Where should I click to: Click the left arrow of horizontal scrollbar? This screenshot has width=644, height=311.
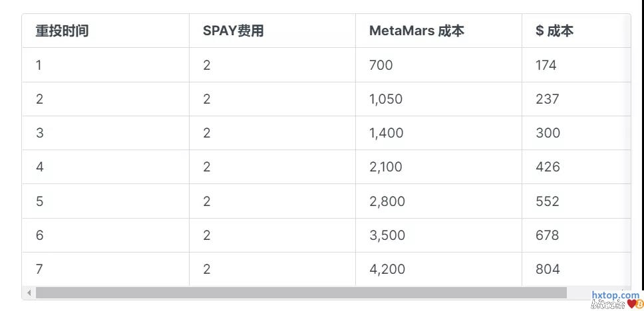pyautogui.click(x=29, y=293)
